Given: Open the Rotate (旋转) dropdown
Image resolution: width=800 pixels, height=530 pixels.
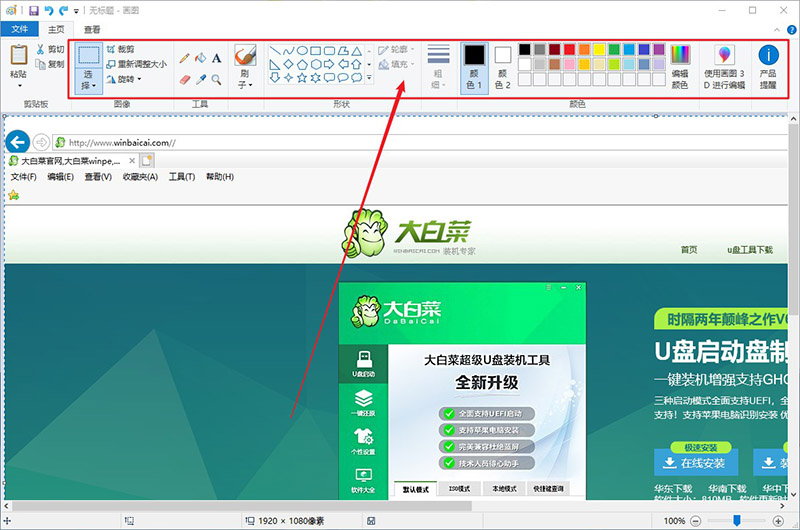Looking at the screenshot, I should 129,78.
